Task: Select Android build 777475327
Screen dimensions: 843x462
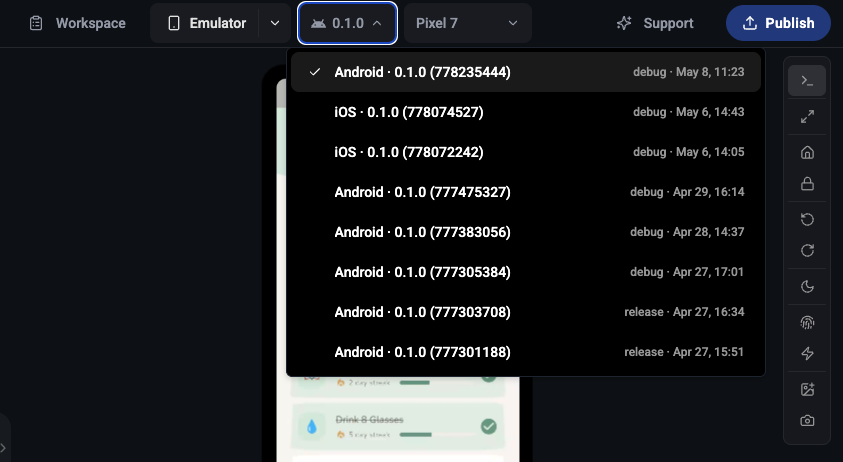Action: 526,192
